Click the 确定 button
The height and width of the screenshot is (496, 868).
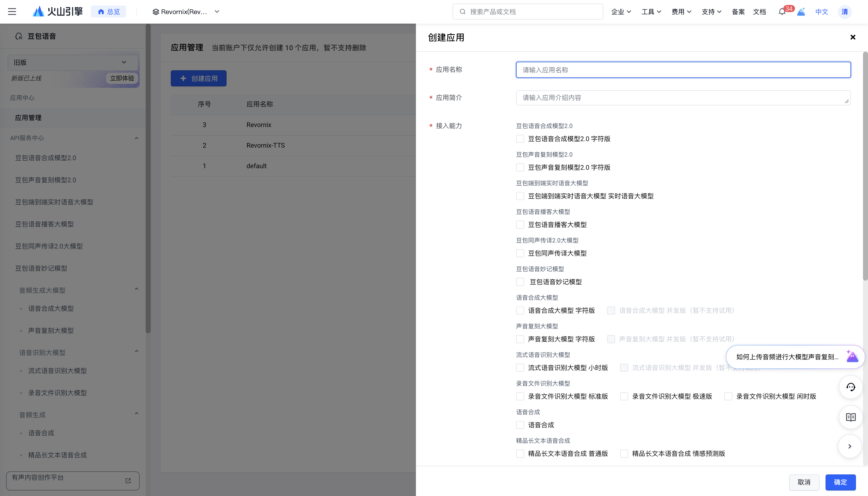[x=840, y=482]
